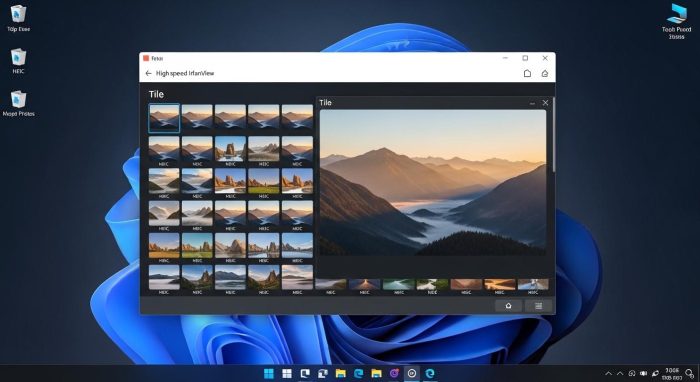Image resolution: width=700 pixels, height=382 pixels.
Task: Select the highlighted first mountain thumbnail
Action: tap(164, 118)
